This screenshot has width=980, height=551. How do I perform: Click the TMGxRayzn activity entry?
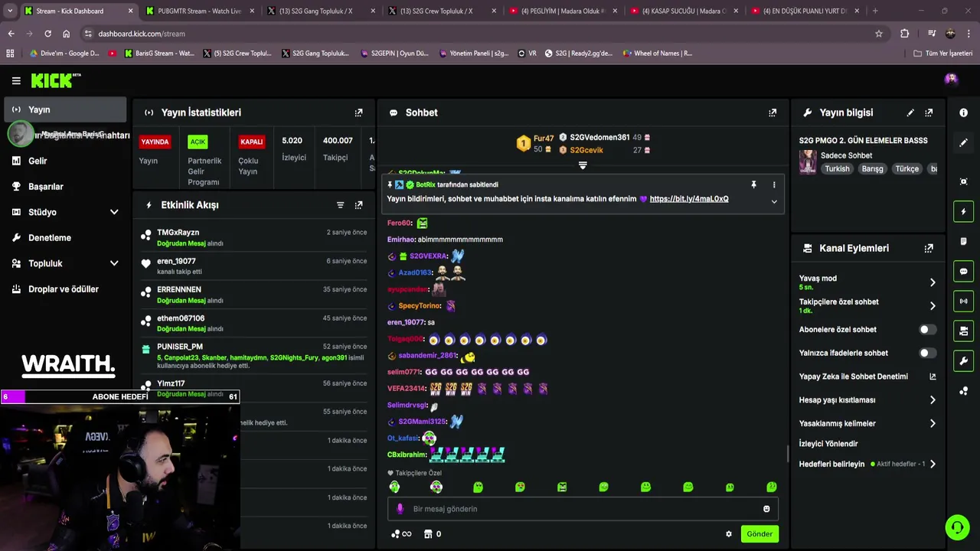click(x=254, y=237)
